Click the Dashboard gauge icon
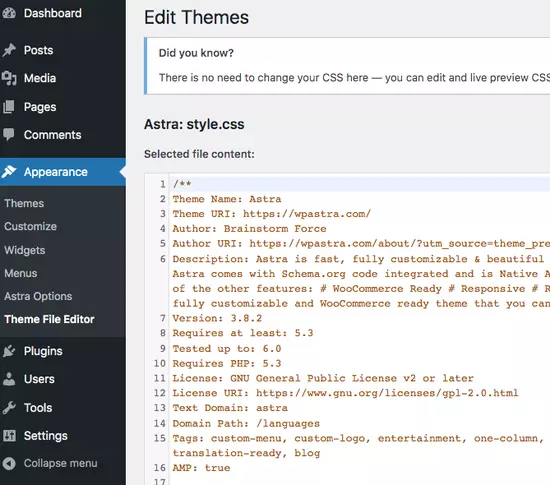 pos(9,13)
